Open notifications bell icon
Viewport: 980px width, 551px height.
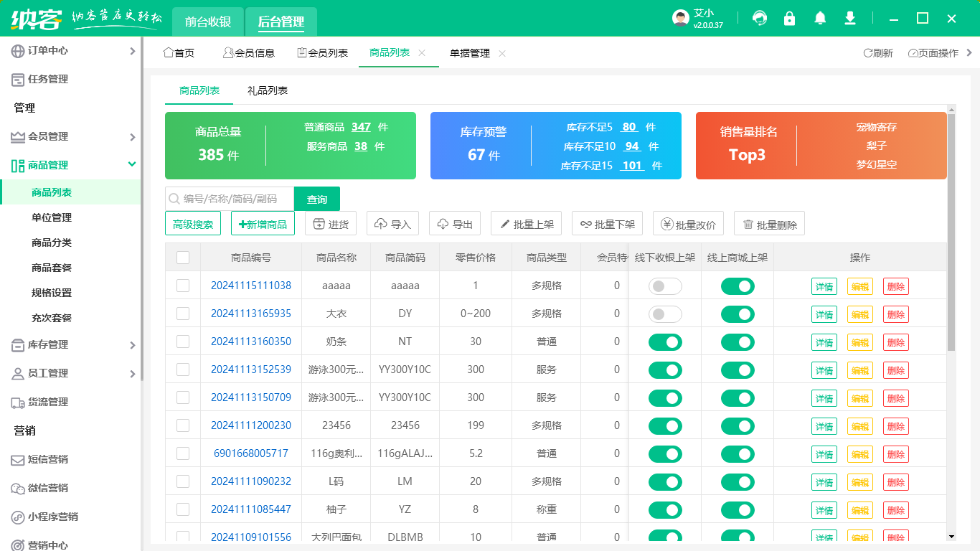click(820, 18)
